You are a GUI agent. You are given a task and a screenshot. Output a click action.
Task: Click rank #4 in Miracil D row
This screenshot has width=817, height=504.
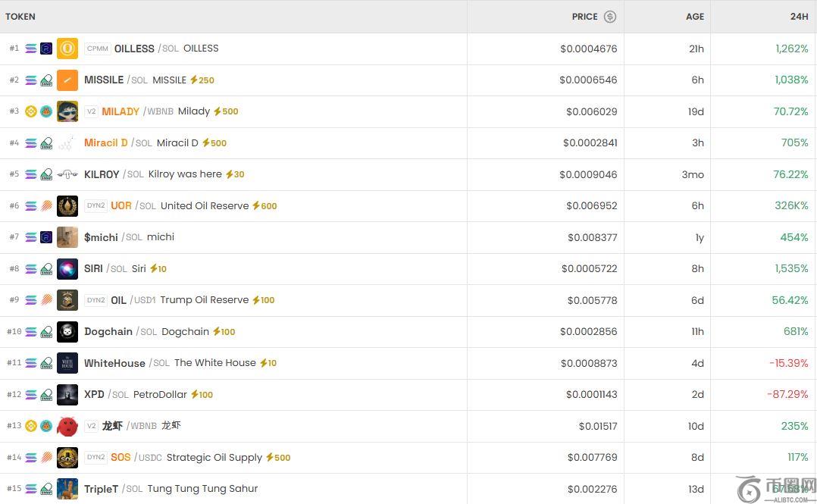14,142
